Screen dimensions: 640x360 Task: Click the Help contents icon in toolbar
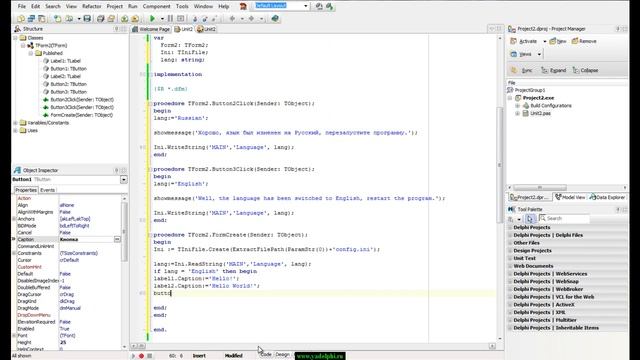click(x=275, y=18)
